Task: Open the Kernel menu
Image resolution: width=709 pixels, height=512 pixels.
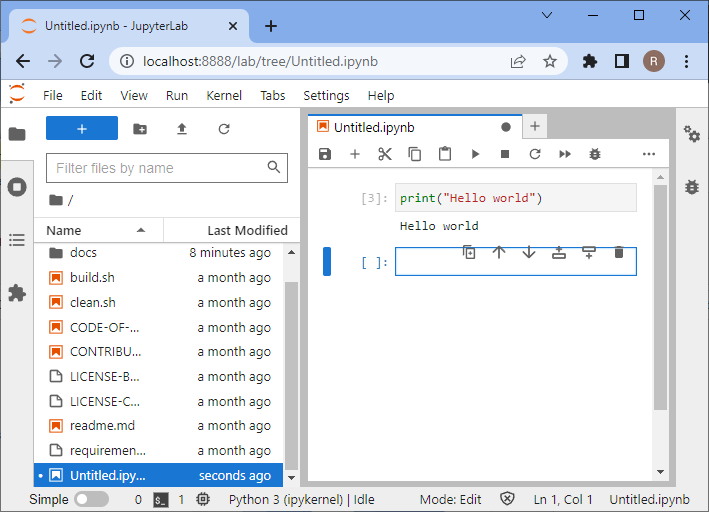Action: (x=224, y=95)
